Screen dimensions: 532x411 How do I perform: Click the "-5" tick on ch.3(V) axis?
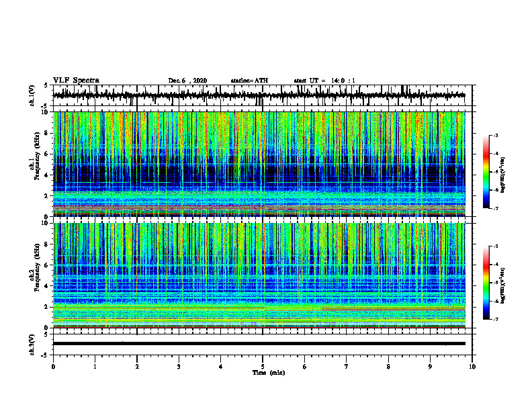46,355
